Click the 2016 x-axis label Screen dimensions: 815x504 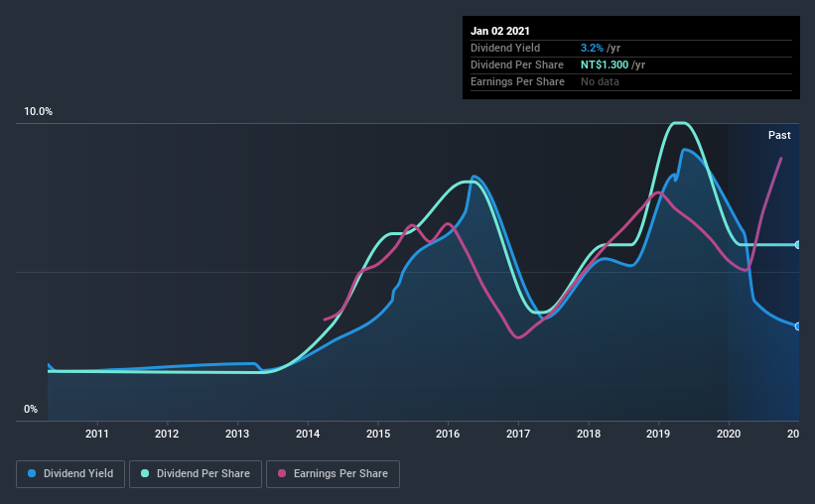448,434
